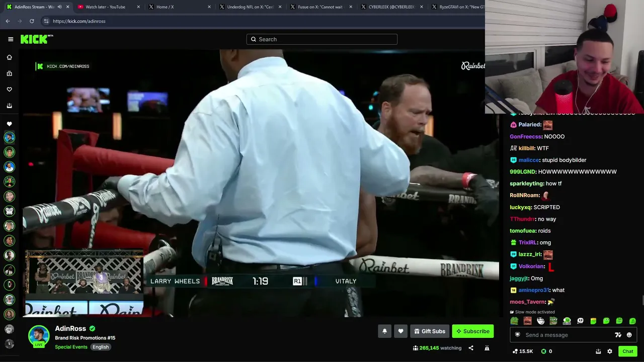The image size is (644, 362).
Task: Click the AdinRoss channel avatar
Action: click(x=39, y=336)
